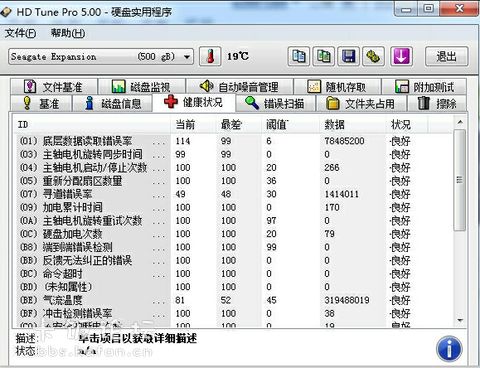Click the copy text to clipboard icon
The image size is (480, 368).
[x=299, y=56]
